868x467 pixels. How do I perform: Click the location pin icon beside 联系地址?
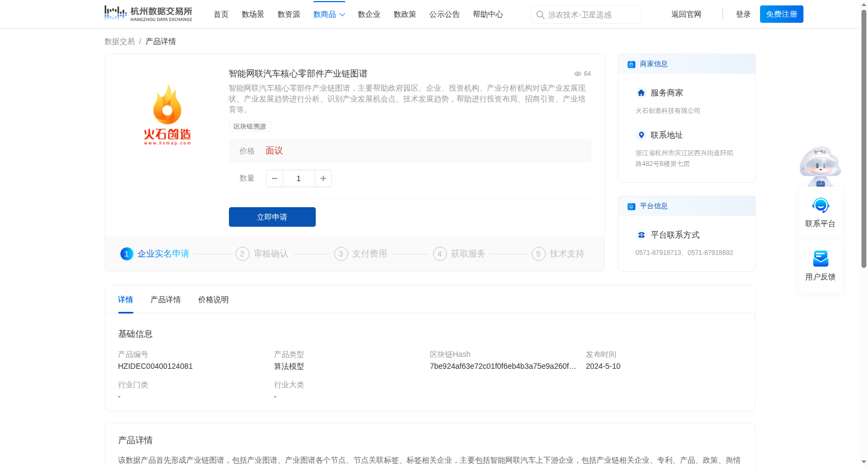click(x=641, y=135)
